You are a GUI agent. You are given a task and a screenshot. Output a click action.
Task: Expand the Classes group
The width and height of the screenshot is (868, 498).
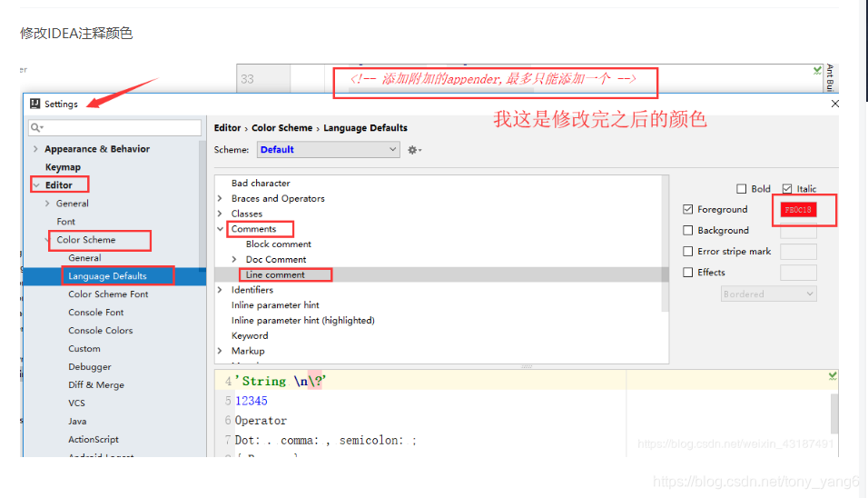pos(220,214)
